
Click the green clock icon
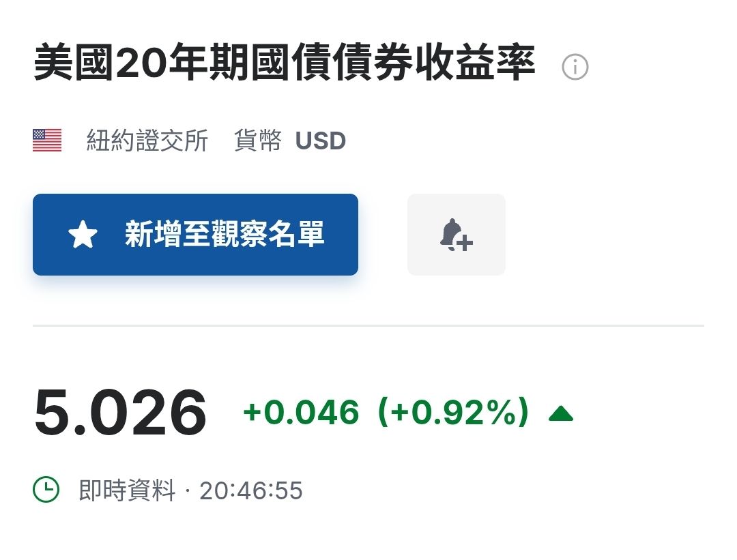(x=46, y=490)
